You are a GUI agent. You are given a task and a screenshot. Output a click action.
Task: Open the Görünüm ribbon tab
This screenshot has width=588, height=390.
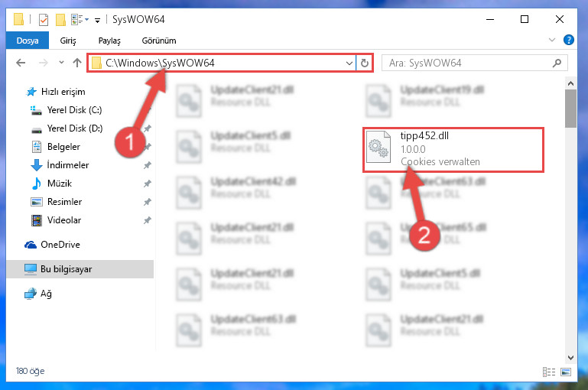(158, 41)
